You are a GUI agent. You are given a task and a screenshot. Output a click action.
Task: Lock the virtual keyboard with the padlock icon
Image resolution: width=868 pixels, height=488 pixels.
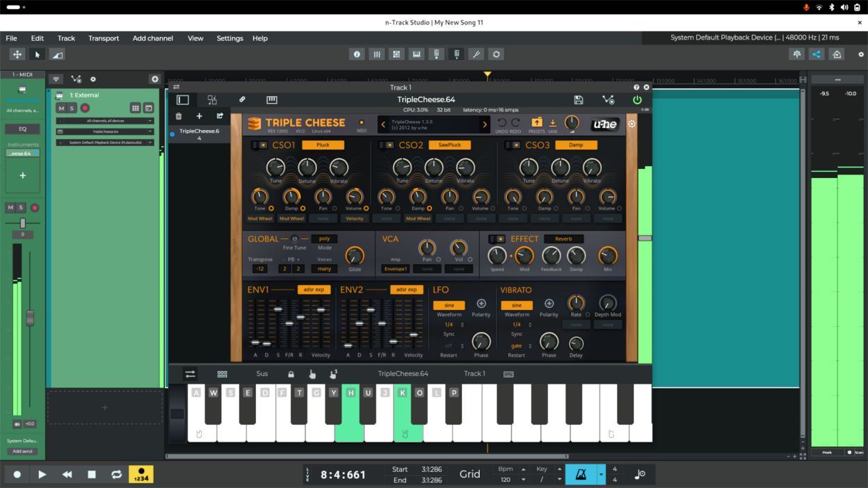pyautogui.click(x=291, y=374)
